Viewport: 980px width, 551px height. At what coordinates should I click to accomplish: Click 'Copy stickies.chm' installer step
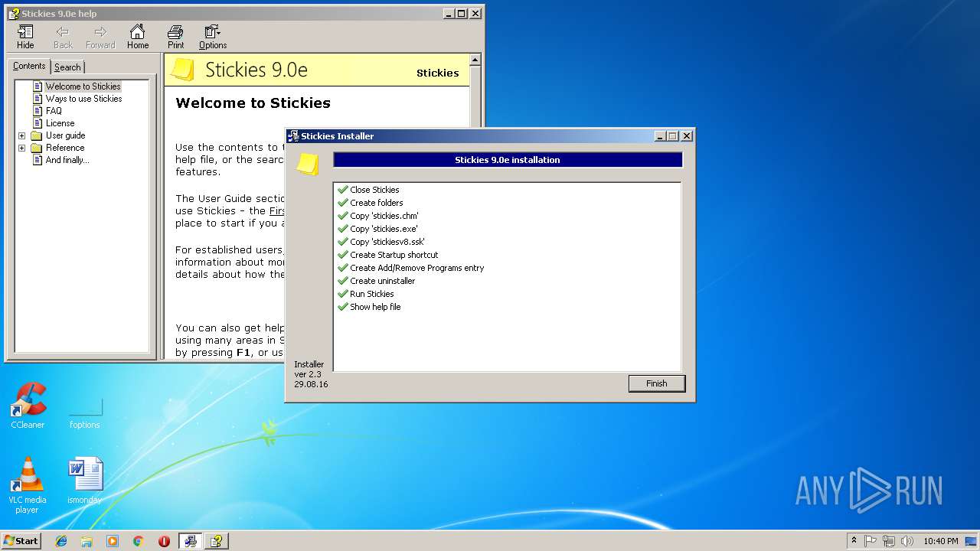tap(384, 216)
